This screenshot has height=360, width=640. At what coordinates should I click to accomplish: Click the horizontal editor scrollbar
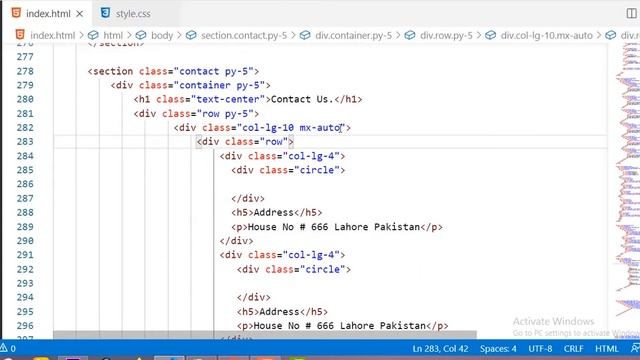click(x=264, y=335)
